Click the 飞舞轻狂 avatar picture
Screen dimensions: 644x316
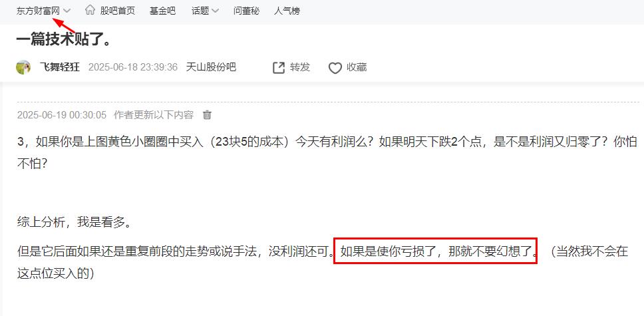[x=23, y=67]
